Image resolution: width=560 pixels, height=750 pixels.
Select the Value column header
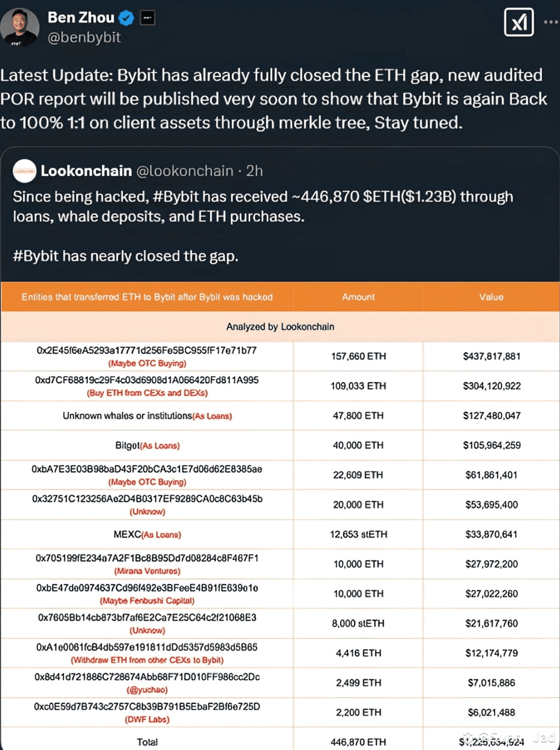coord(491,297)
